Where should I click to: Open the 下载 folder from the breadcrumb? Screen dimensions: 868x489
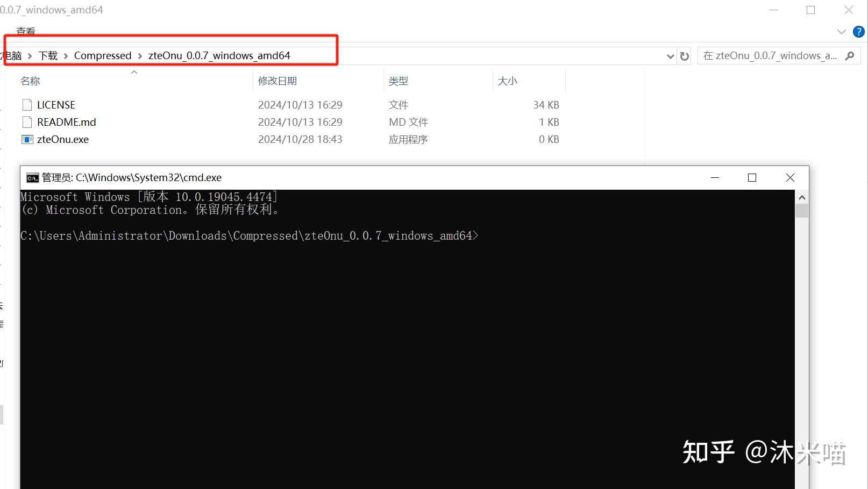tap(49, 55)
